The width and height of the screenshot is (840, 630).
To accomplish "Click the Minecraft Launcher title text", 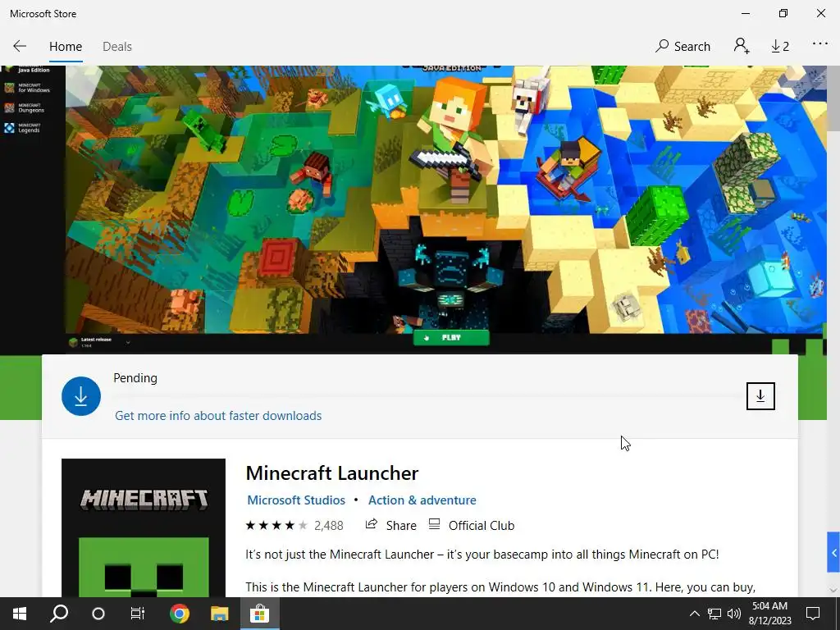I will coord(331,473).
